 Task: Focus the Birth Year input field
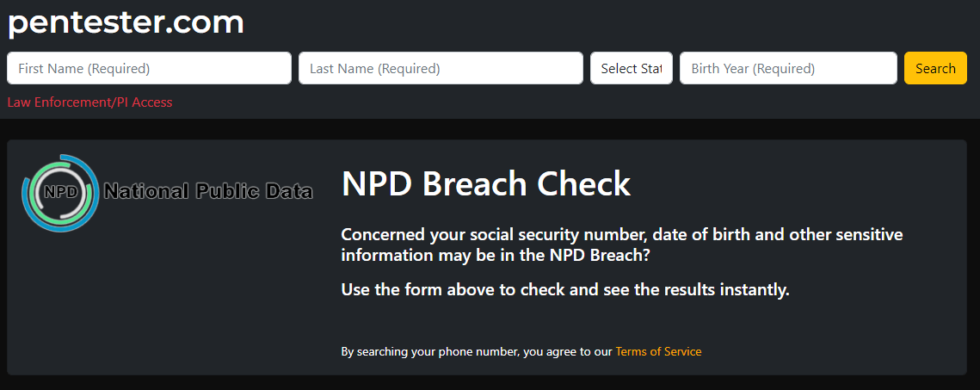click(x=788, y=69)
